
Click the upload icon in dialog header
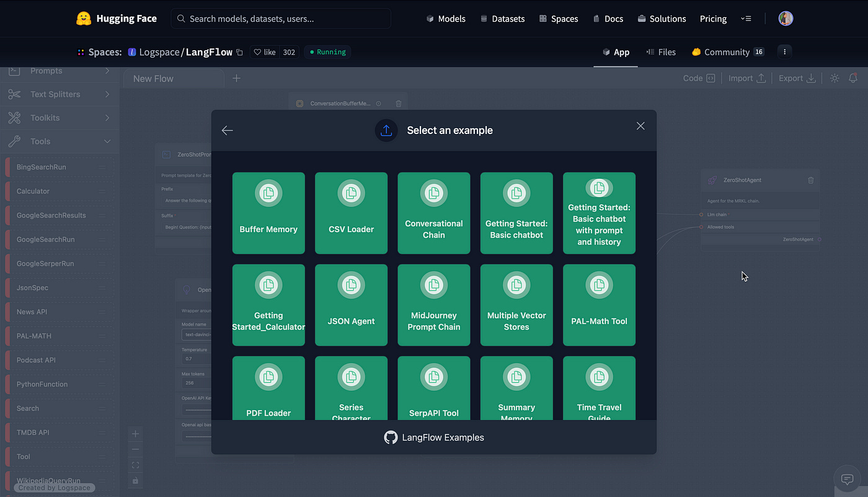(x=386, y=130)
